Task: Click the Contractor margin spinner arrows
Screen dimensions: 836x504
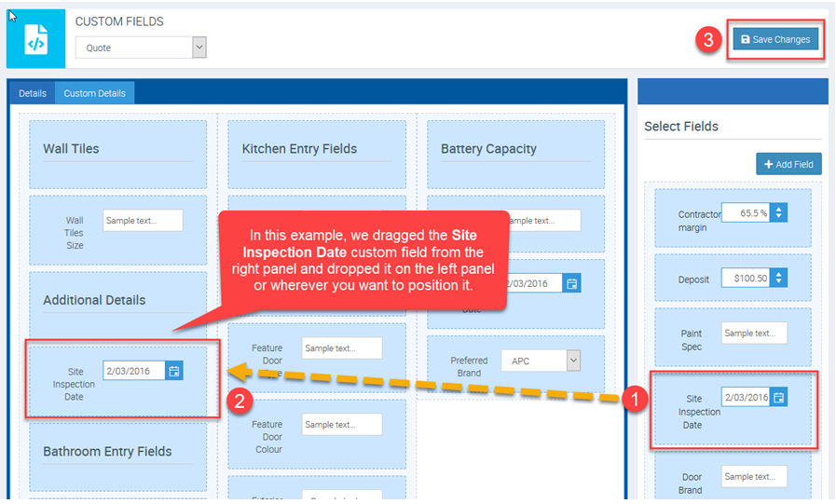Action: pos(779,212)
